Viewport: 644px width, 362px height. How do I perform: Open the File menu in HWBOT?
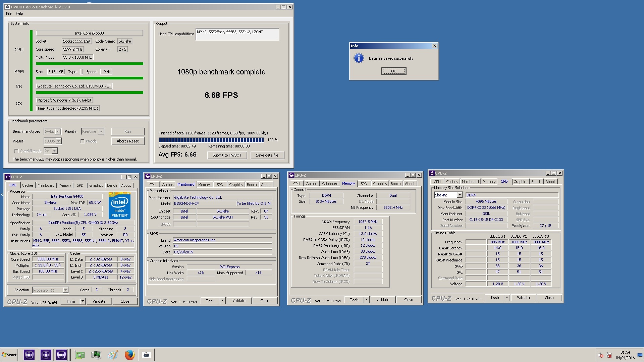(x=9, y=13)
